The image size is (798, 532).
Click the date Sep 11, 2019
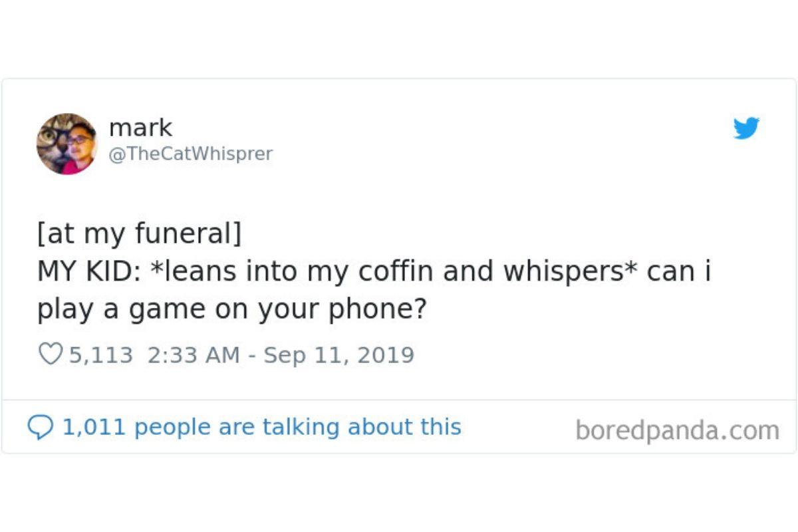(339, 354)
